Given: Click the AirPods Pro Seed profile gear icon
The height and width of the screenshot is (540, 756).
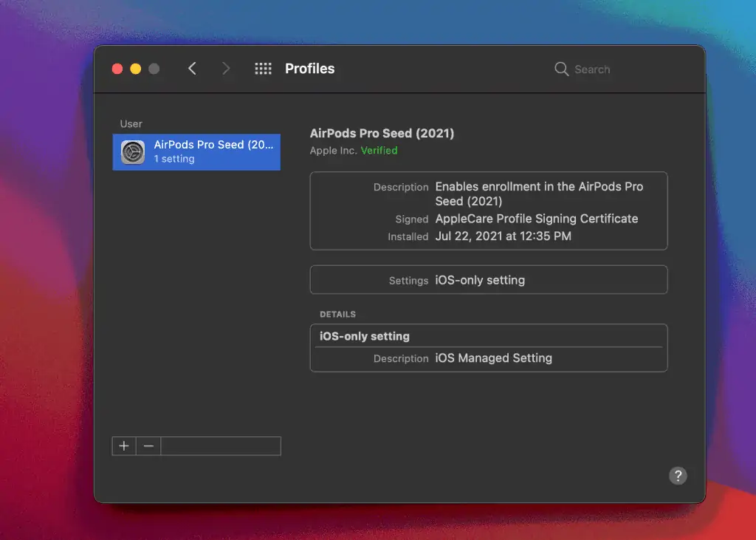Looking at the screenshot, I should [x=131, y=151].
